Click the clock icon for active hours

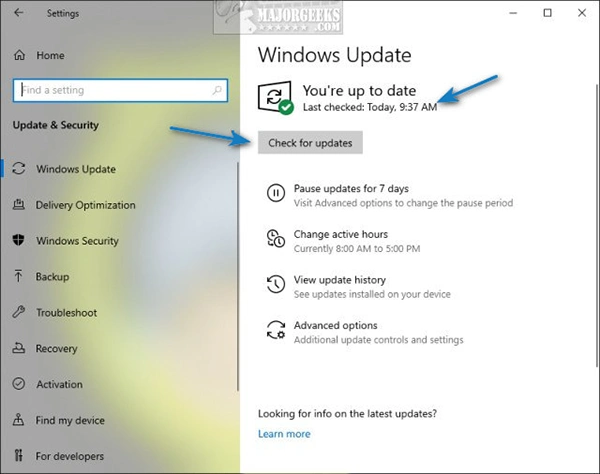(276, 238)
